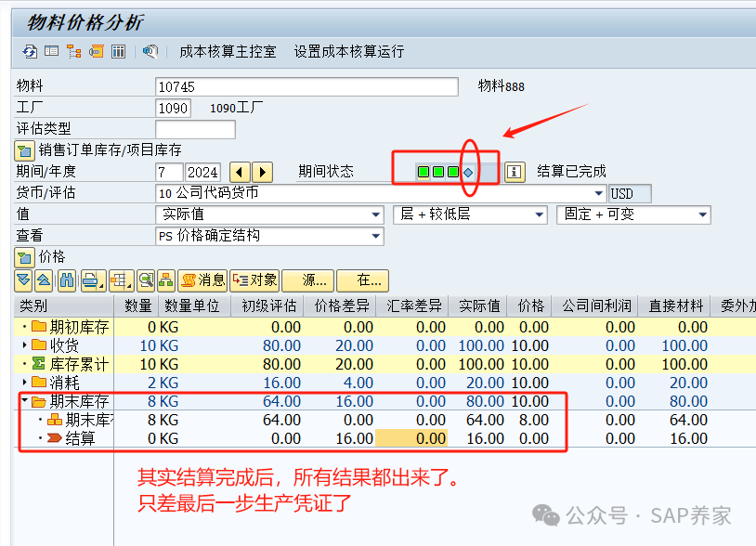Click the expand all nodes icon
This screenshot has width=756, height=546.
click(x=23, y=280)
